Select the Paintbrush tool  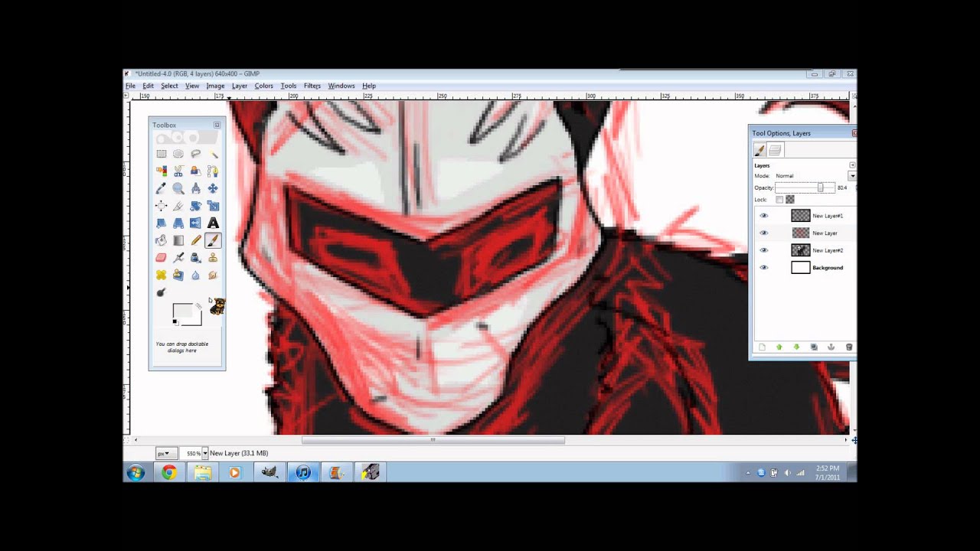click(x=213, y=240)
